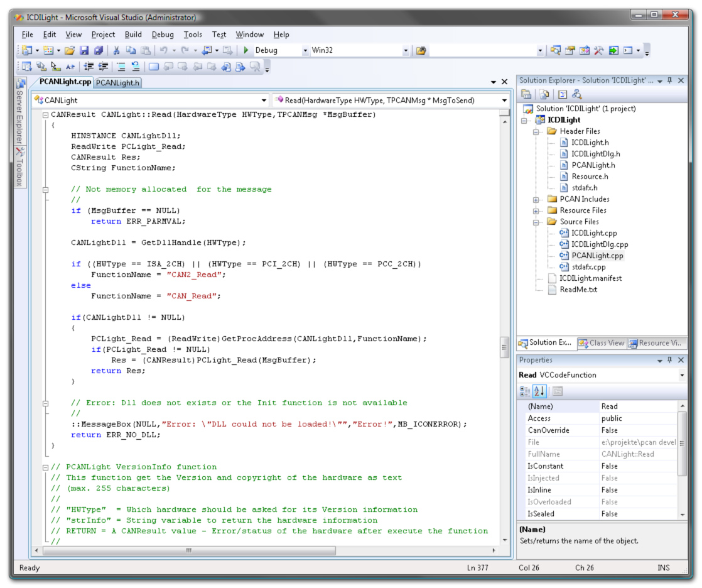
Task: Click View Code icon in Solution Explorer
Action: point(563,94)
